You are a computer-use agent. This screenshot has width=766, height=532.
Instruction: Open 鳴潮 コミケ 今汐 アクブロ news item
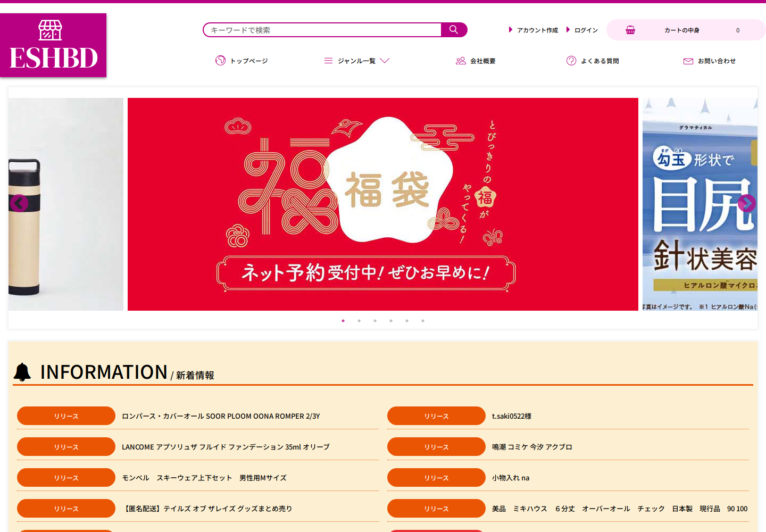(532, 447)
